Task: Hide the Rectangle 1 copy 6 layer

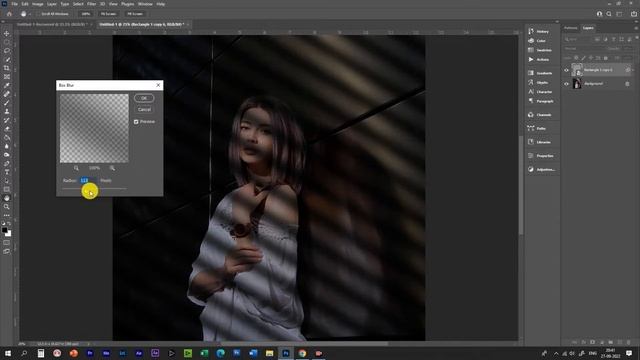Action: [x=566, y=70]
